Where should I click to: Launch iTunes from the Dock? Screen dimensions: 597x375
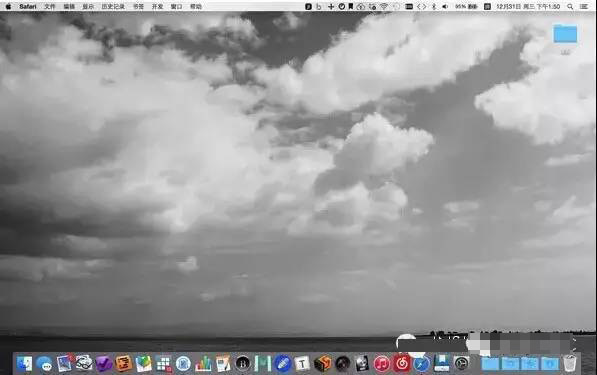[382, 364]
